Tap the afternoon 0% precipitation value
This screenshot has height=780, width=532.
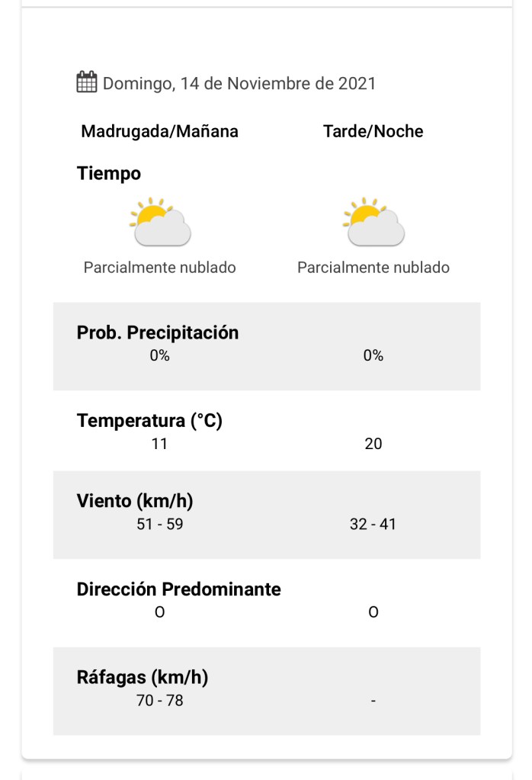[x=373, y=356]
